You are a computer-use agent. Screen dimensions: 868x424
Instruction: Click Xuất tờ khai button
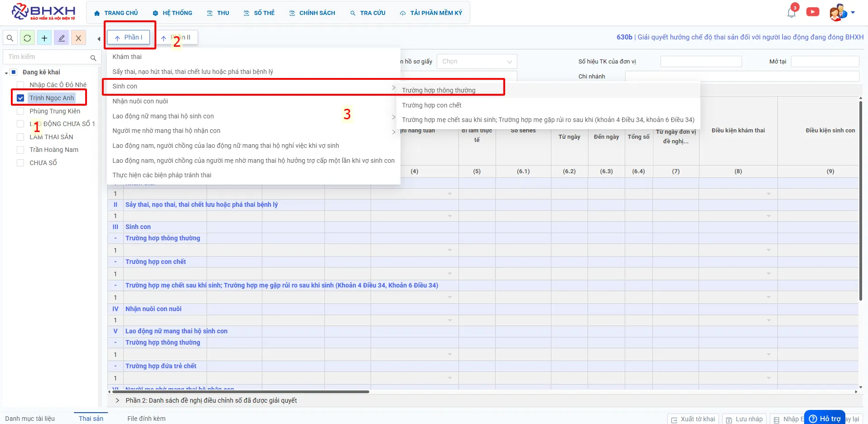click(693, 419)
